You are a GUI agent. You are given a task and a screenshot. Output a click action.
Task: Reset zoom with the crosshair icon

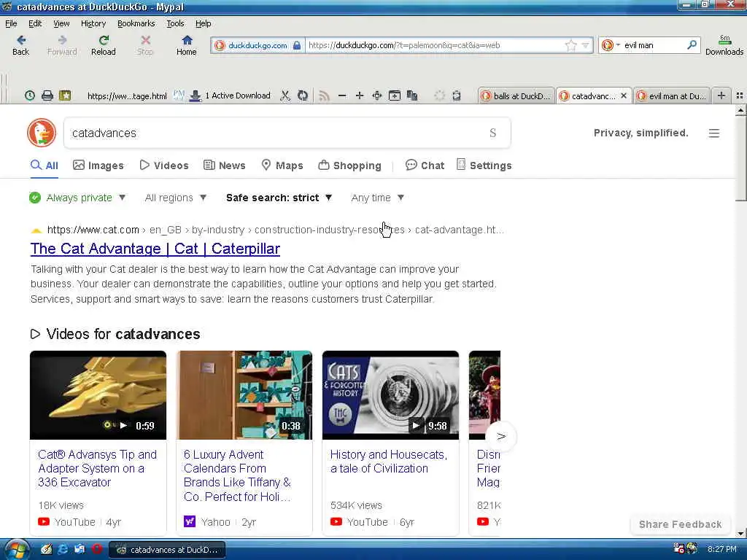click(x=377, y=96)
